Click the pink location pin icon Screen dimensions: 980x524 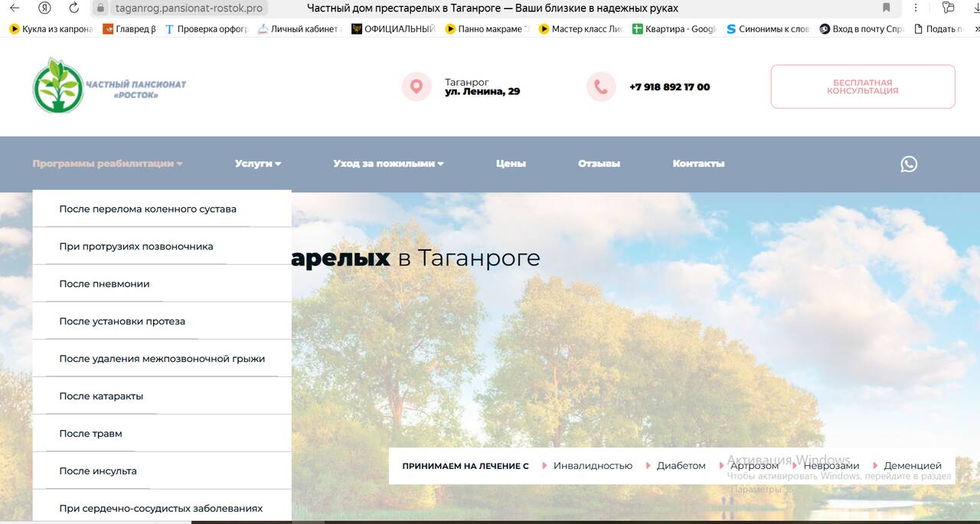tap(416, 86)
